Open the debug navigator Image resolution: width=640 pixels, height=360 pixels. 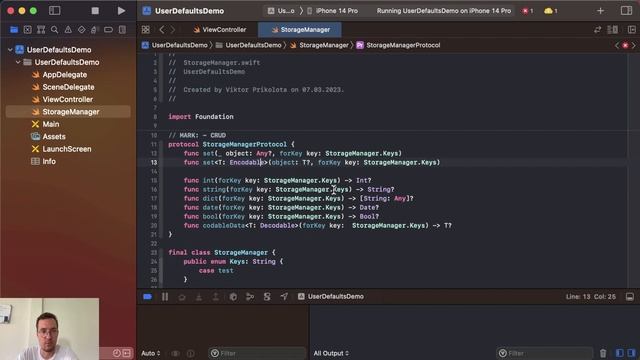(x=95, y=30)
